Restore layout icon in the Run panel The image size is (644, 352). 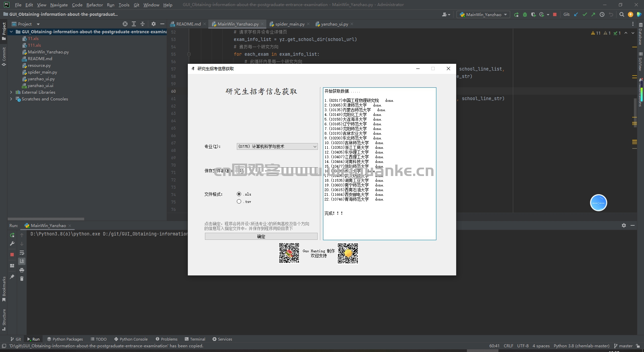[12, 266]
